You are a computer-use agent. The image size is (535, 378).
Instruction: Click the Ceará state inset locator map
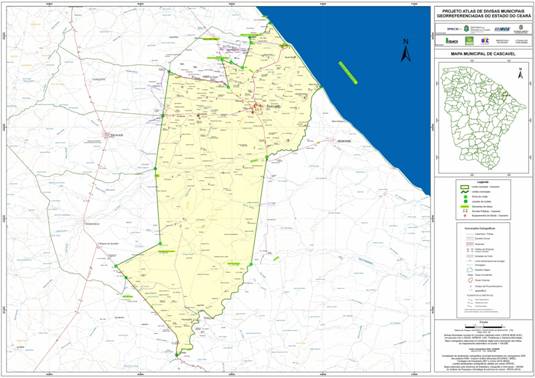[483, 118]
